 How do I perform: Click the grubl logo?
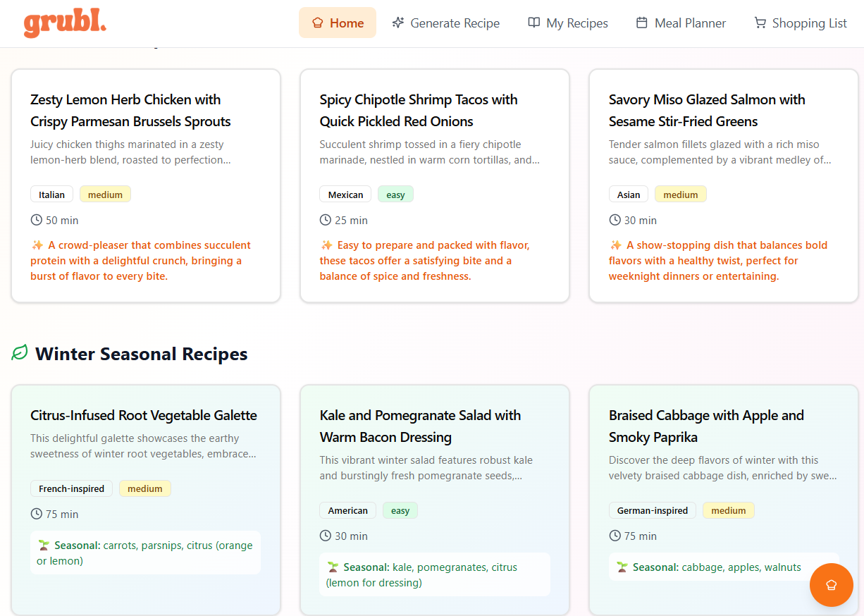point(65,23)
